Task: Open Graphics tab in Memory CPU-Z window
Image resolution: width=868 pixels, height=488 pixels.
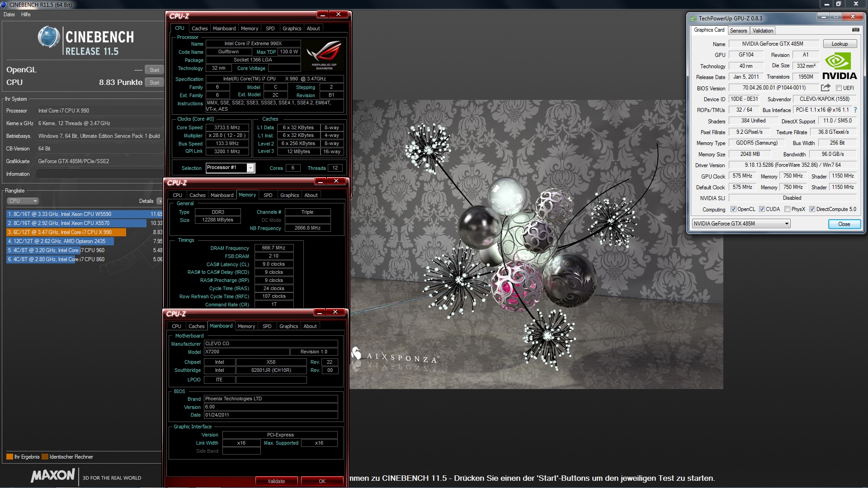Action: [289, 195]
